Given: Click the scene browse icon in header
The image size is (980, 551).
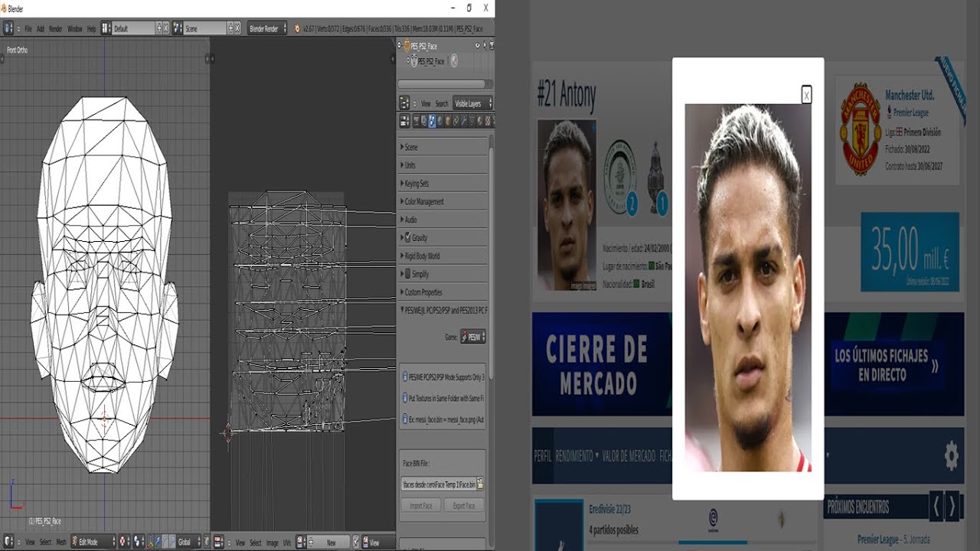Looking at the screenshot, I should 178,28.
